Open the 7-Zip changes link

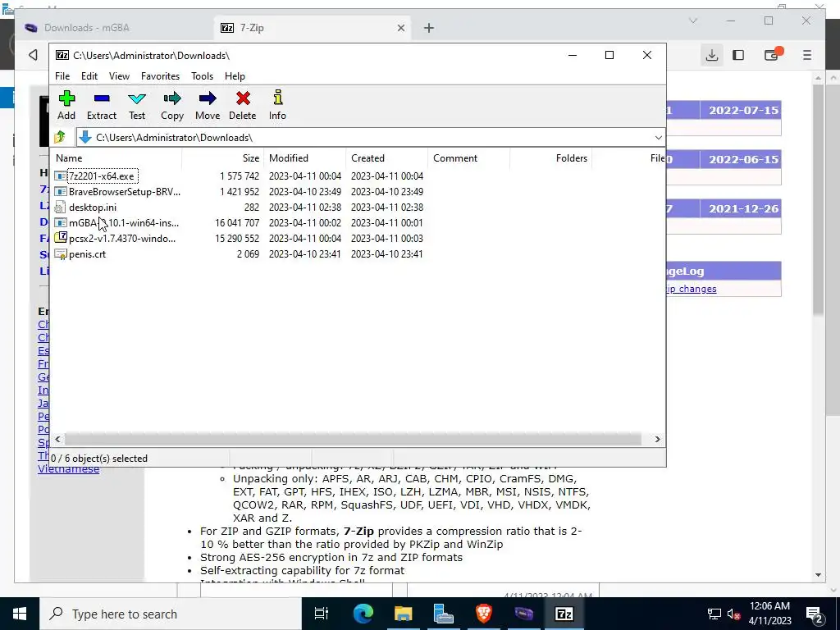(691, 289)
